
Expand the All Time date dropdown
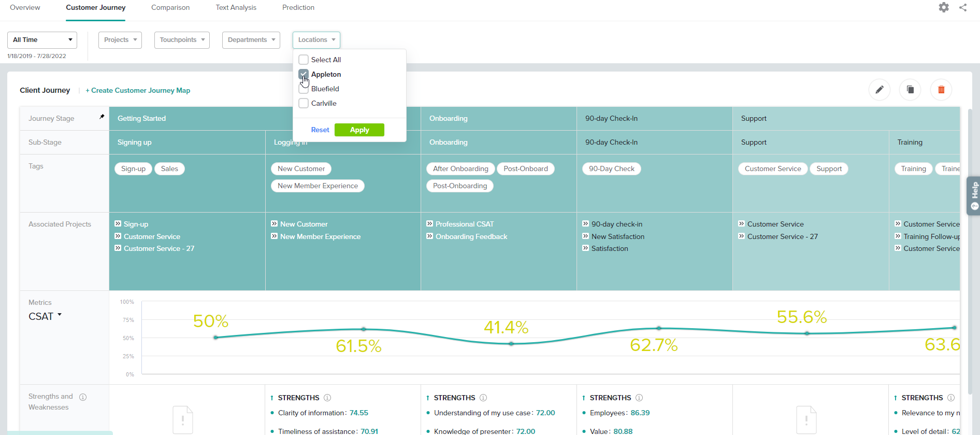[42, 40]
